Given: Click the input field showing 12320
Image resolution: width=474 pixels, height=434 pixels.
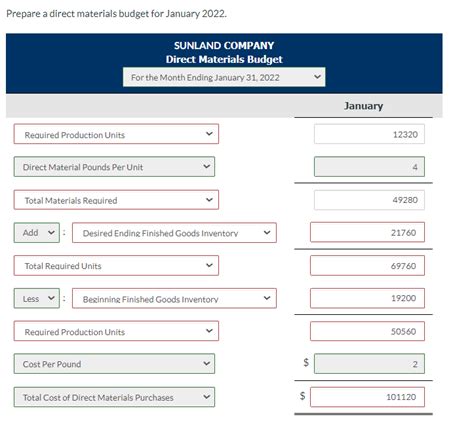Looking at the screenshot, I should [369, 134].
